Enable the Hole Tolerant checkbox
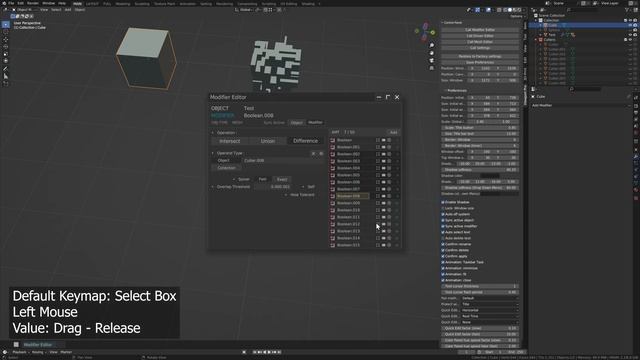The height and width of the screenshot is (360, 640). click(286, 195)
